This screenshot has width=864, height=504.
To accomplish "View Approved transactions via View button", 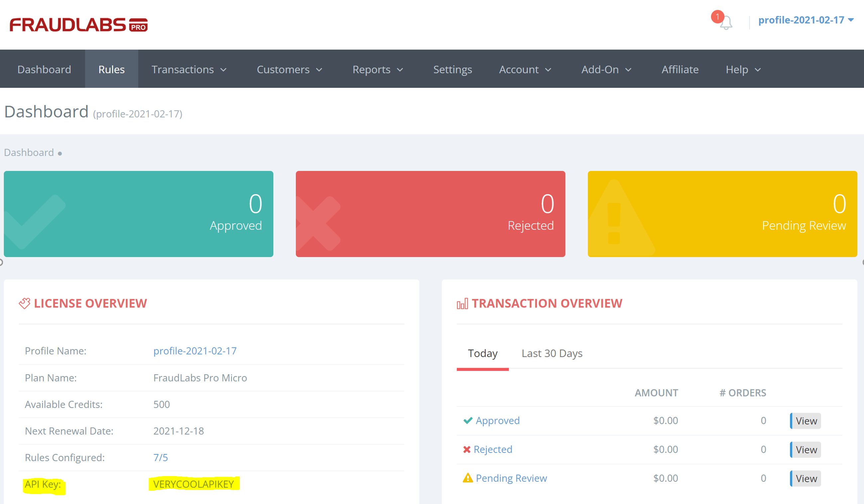I will (x=805, y=421).
